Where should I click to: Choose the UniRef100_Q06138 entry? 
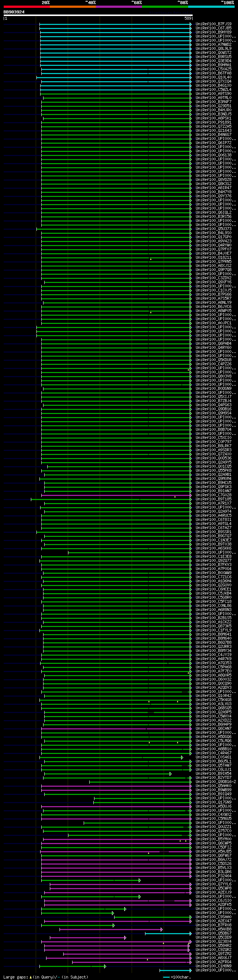213,155
